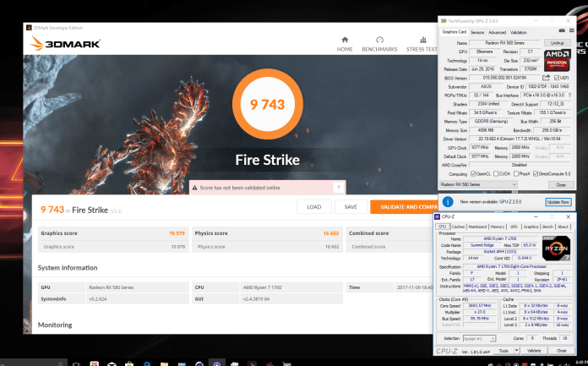Screen dimensions: 588x366
Task: Click the warning triangle beside the validation message
Action: [194, 188]
